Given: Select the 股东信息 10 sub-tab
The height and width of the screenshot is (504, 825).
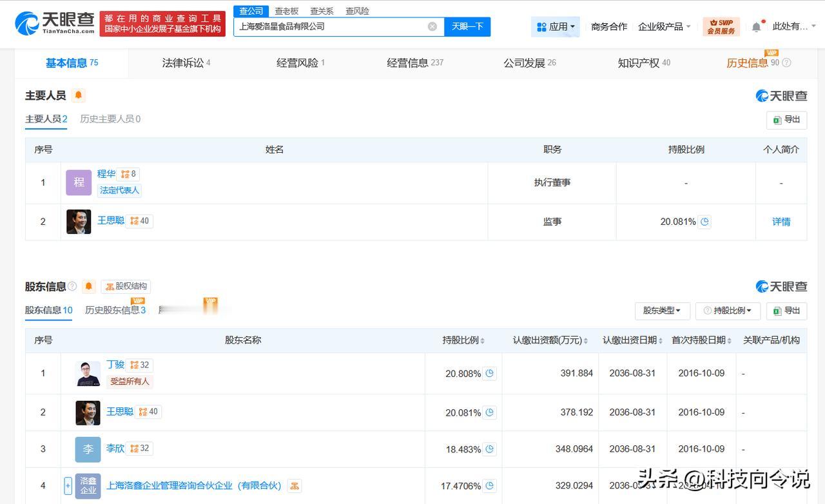Looking at the screenshot, I should click(49, 310).
